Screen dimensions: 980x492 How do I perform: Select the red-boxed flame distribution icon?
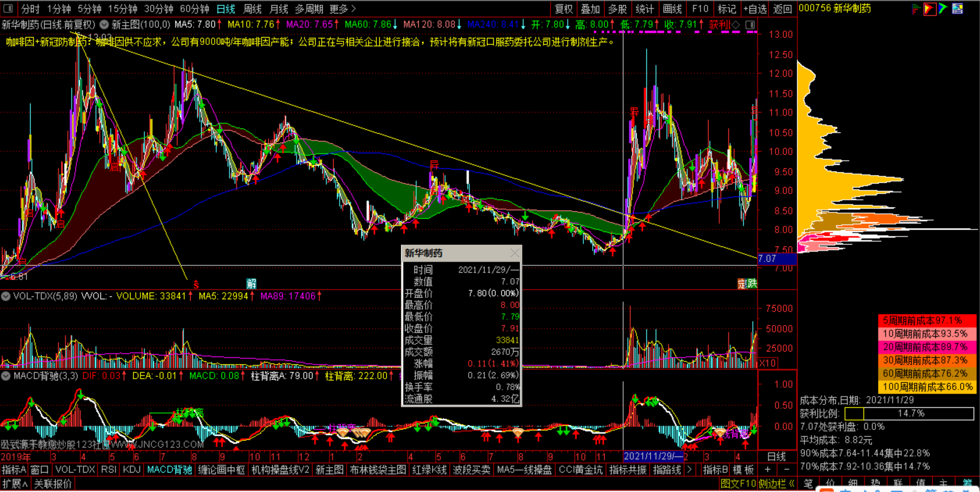coord(929,9)
